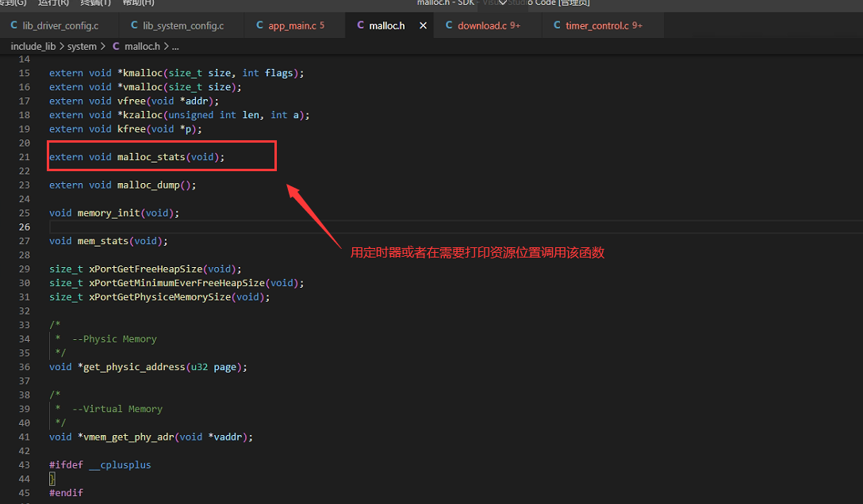
Task: Switch to the download.c tab
Action: (489, 26)
